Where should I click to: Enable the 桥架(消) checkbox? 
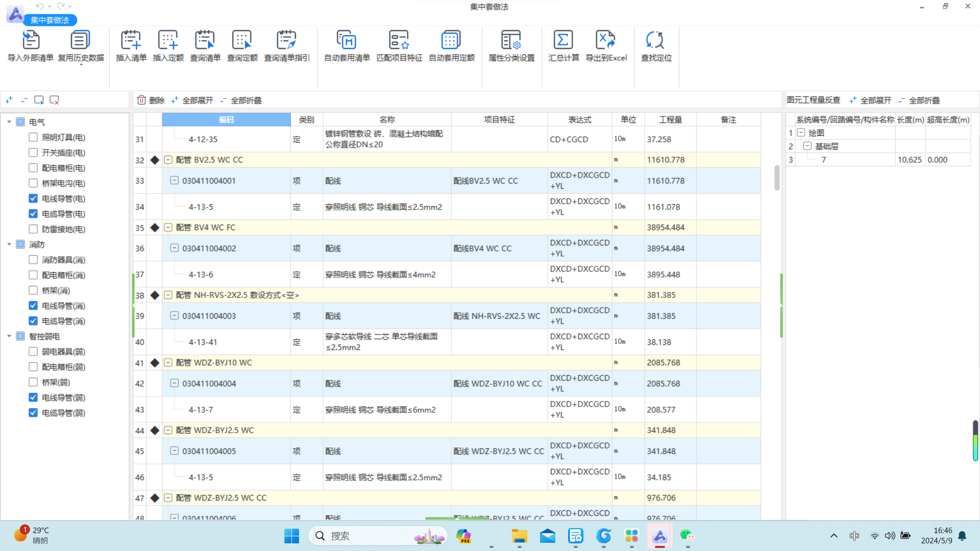tap(33, 290)
